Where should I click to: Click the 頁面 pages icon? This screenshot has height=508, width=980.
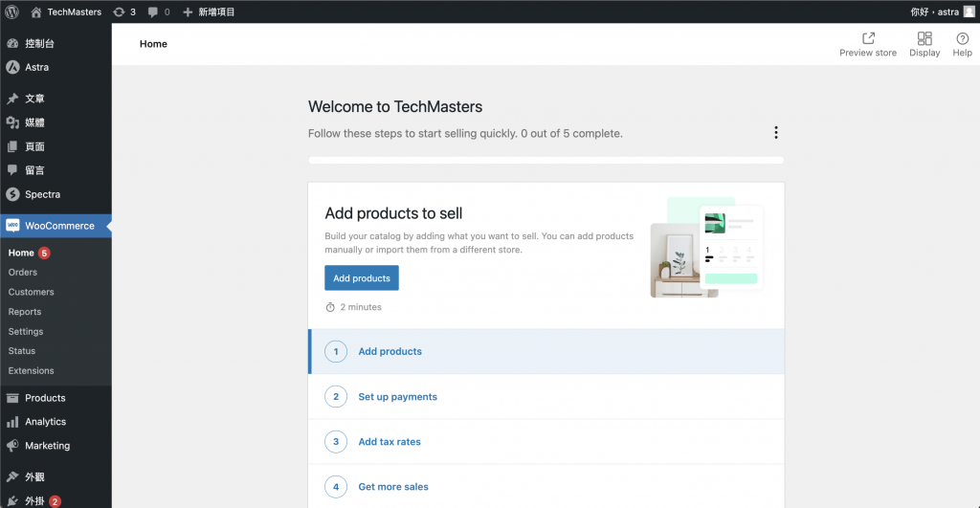12,146
